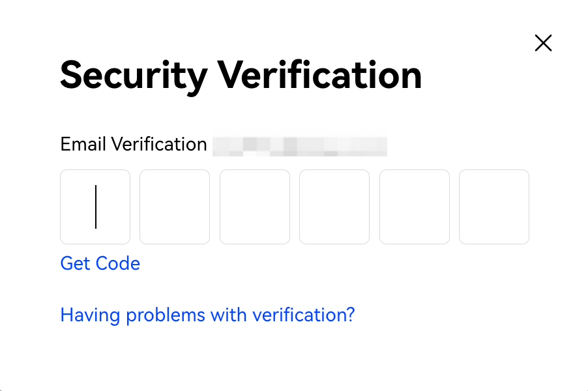The width and height of the screenshot is (588, 391).
Task: Click the blinking text cursor box
Action: pyautogui.click(x=95, y=207)
